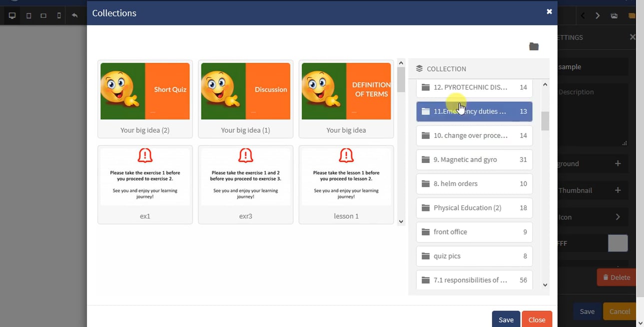Click the red Delete button in Settings
This screenshot has width=644, height=327.
tap(617, 277)
